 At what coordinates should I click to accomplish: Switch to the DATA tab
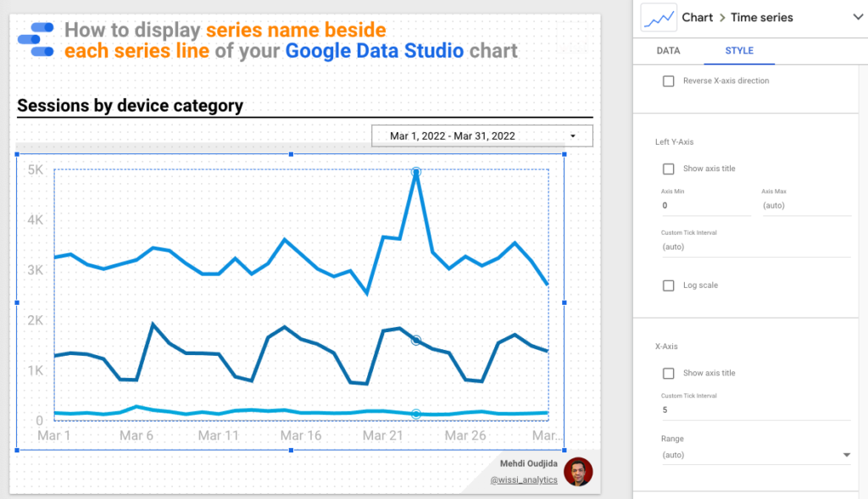tap(668, 50)
